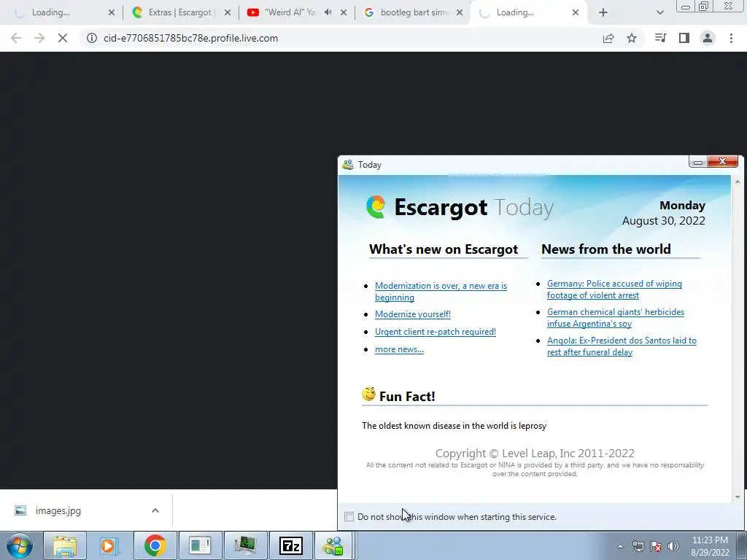Click scroll down arrow in Today window
This screenshot has width=747, height=560.
[x=738, y=497]
